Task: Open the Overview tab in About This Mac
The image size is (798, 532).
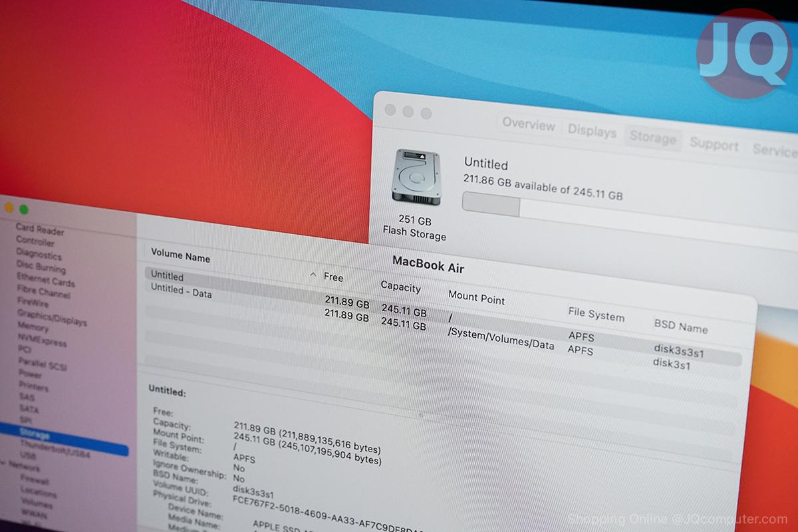Action: point(529,124)
